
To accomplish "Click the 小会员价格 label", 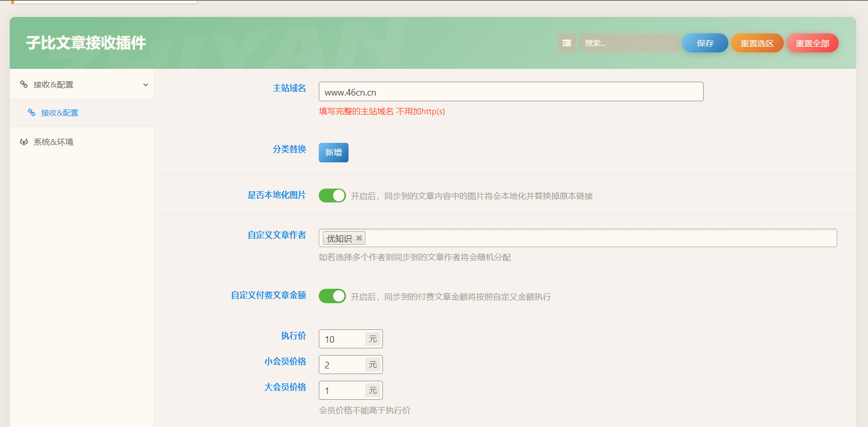I will [285, 361].
